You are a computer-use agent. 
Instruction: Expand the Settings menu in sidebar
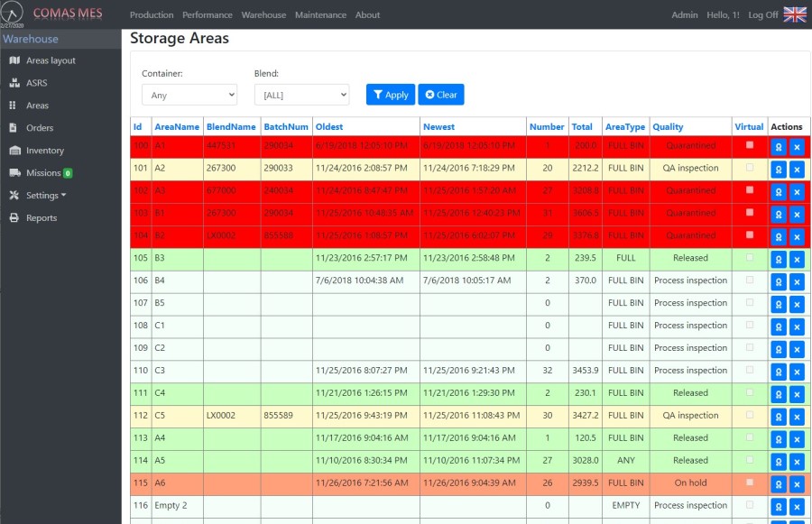(42, 196)
